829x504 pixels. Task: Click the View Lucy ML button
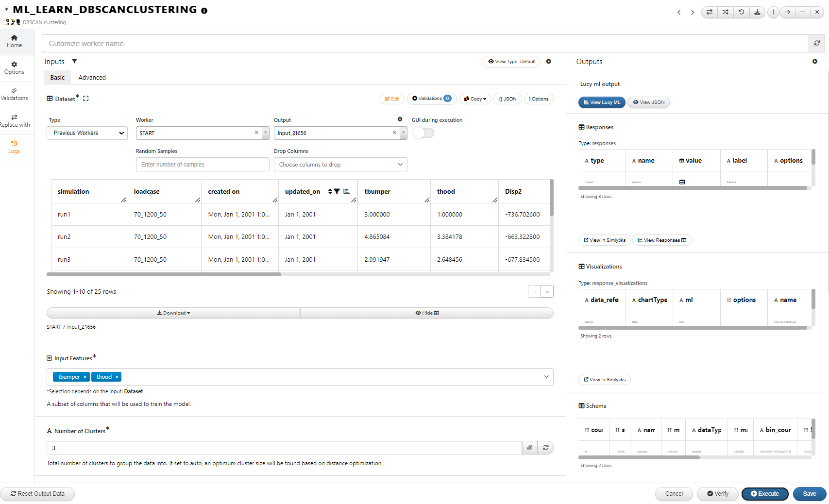[x=602, y=102]
